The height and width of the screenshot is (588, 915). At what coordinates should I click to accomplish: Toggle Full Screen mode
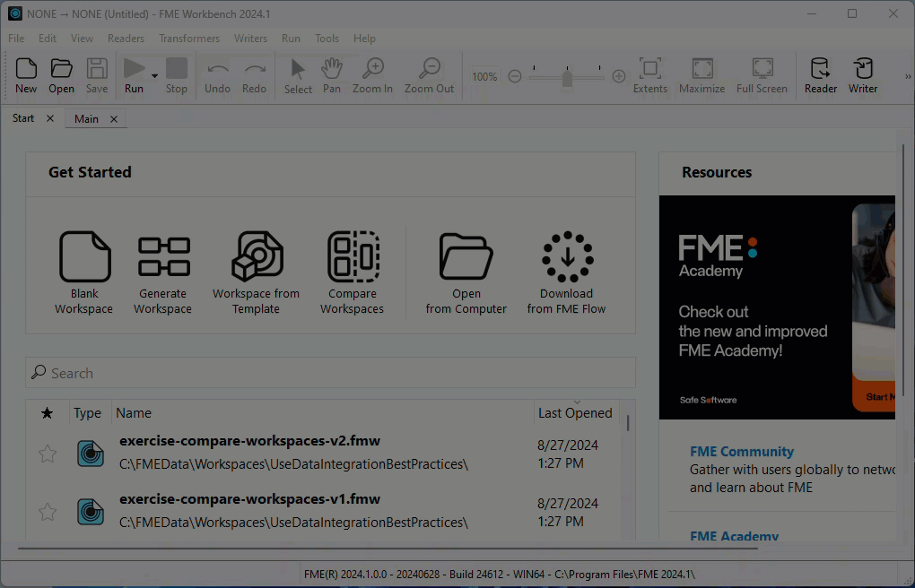(761, 75)
